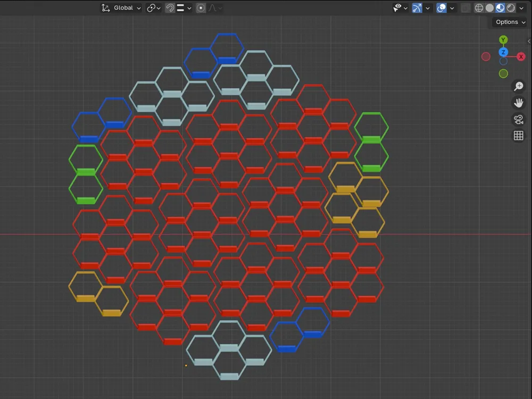
Task: Click the red X axis gizmo ball
Action: click(521, 57)
